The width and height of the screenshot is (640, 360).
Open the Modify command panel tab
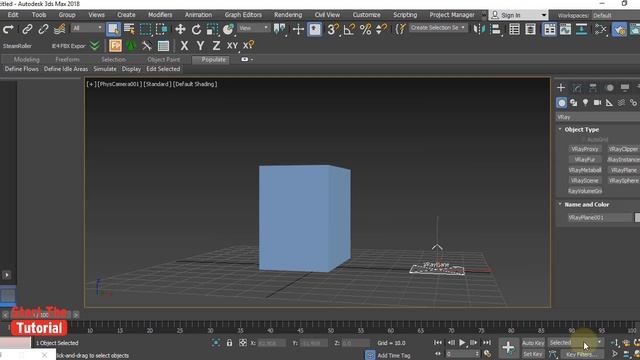click(x=577, y=88)
